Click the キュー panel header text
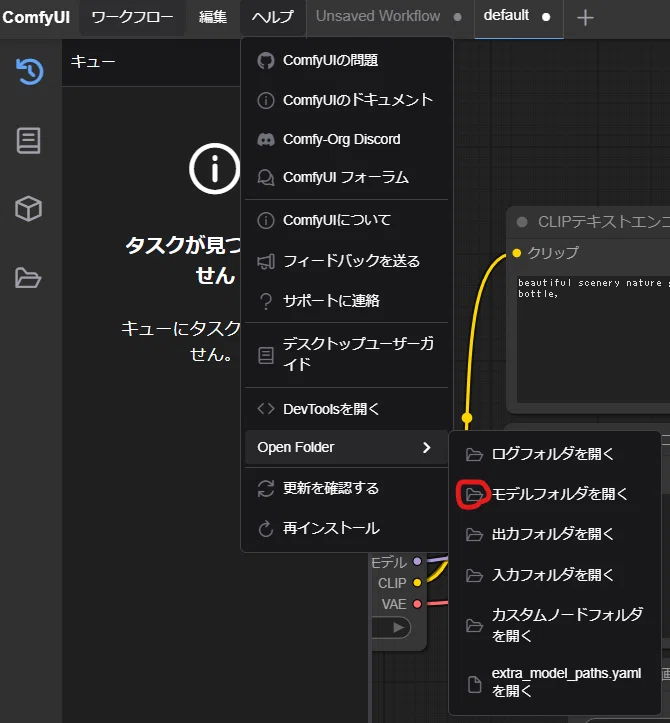670x723 pixels. [93, 61]
